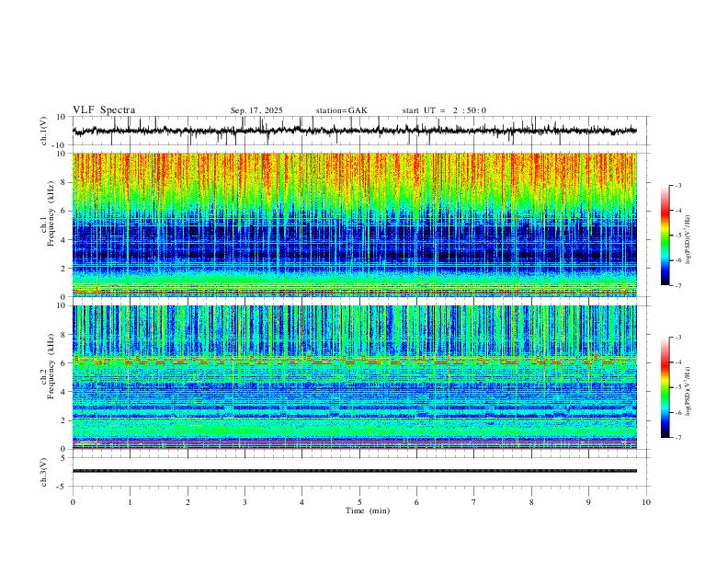Click the time axis end label "10"
The height and width of the screenshot is (563, 728).
(646, 502)
